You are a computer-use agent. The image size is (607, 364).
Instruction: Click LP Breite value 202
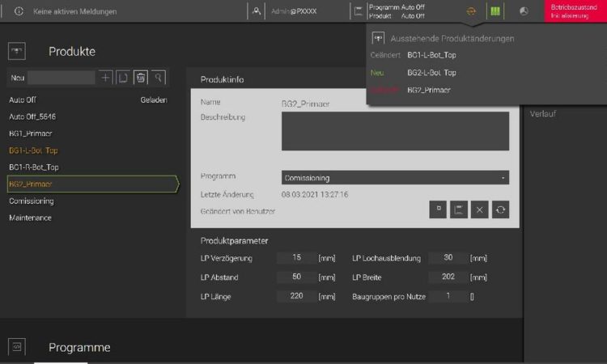click(x=448, y=277)
